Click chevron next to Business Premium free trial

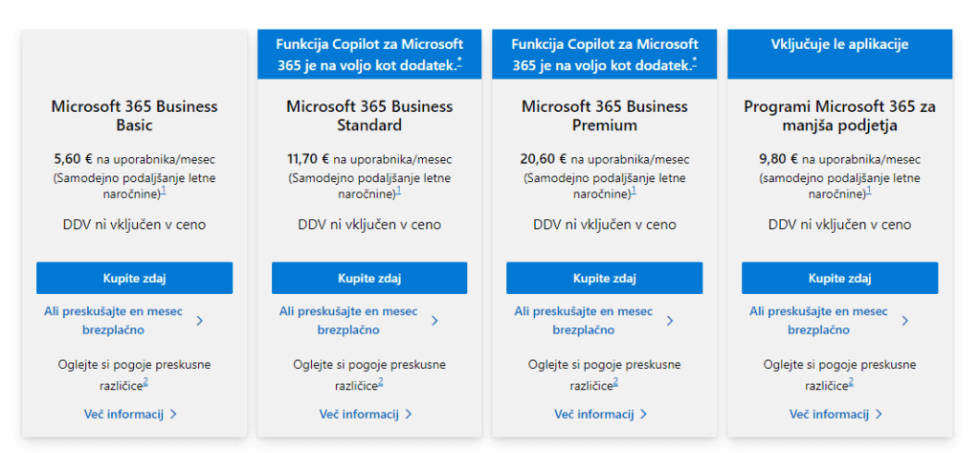pyautogui.click(x=669, y=321)
